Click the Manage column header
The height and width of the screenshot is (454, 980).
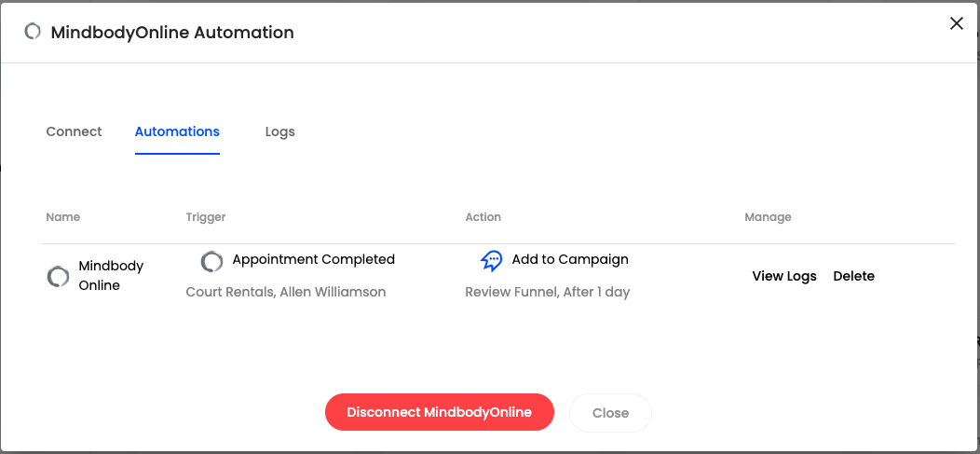click(x=769, y=217)
